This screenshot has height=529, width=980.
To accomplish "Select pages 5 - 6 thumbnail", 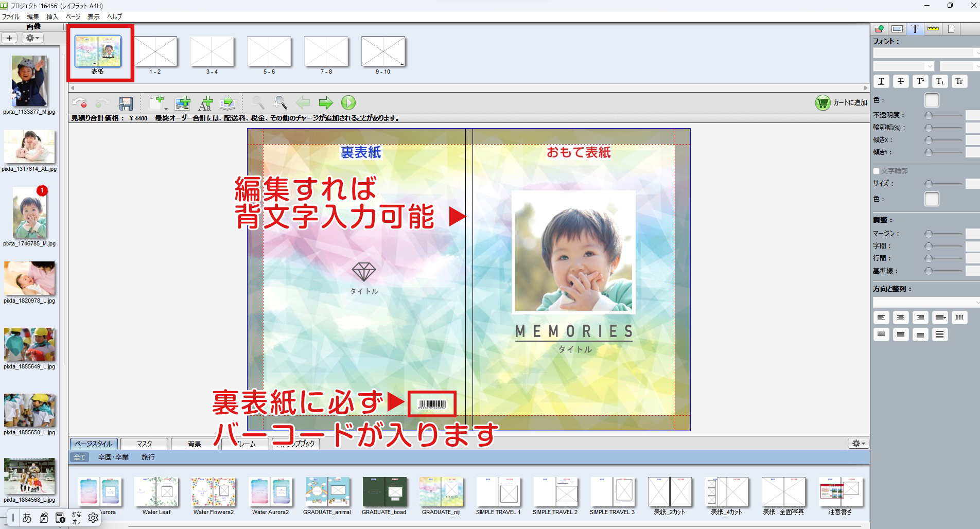I will [x=269, y=51].
